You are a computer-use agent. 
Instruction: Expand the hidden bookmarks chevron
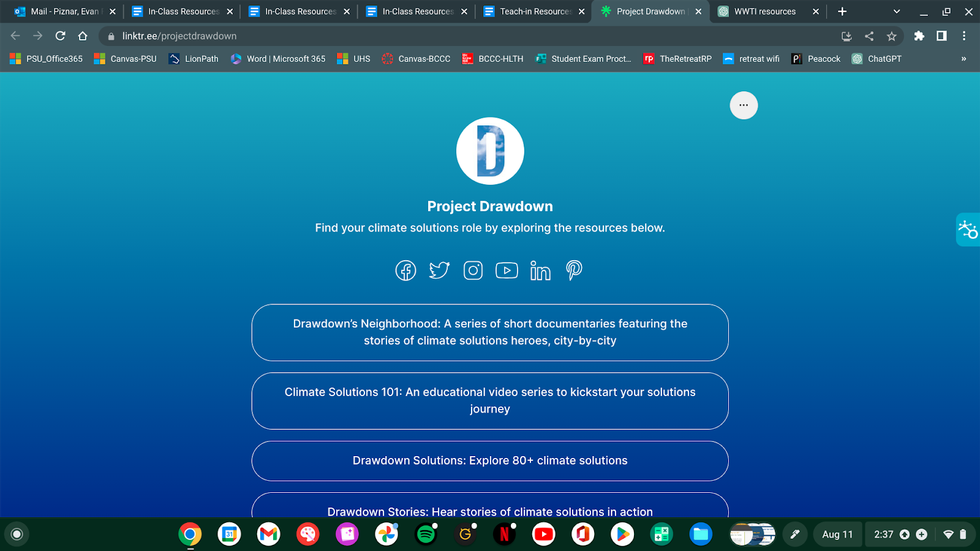[x=963, y=59]
